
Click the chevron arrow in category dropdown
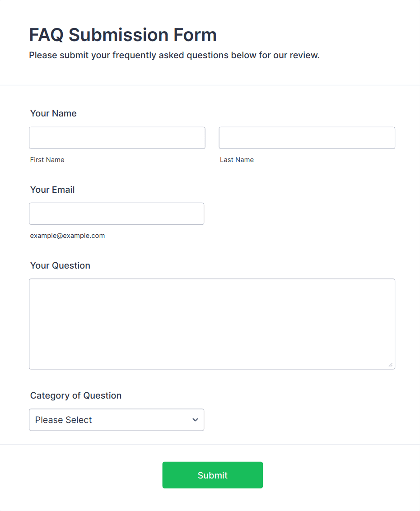point(195,420)
